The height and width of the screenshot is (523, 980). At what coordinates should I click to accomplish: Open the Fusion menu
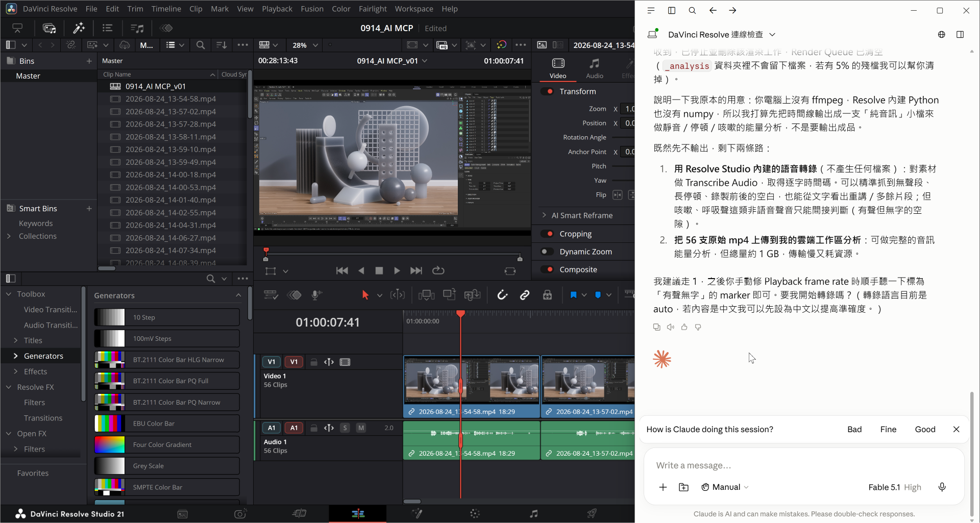coord(312,9)
